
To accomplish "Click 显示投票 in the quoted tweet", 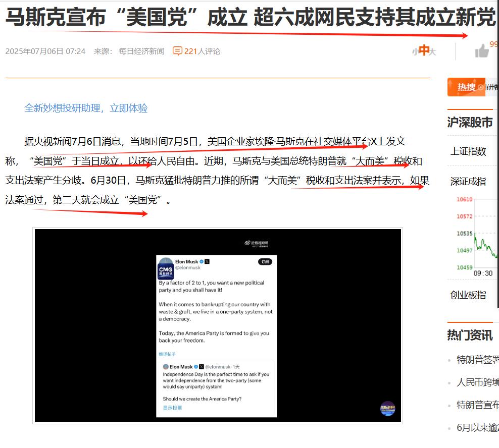I will 173,408.
